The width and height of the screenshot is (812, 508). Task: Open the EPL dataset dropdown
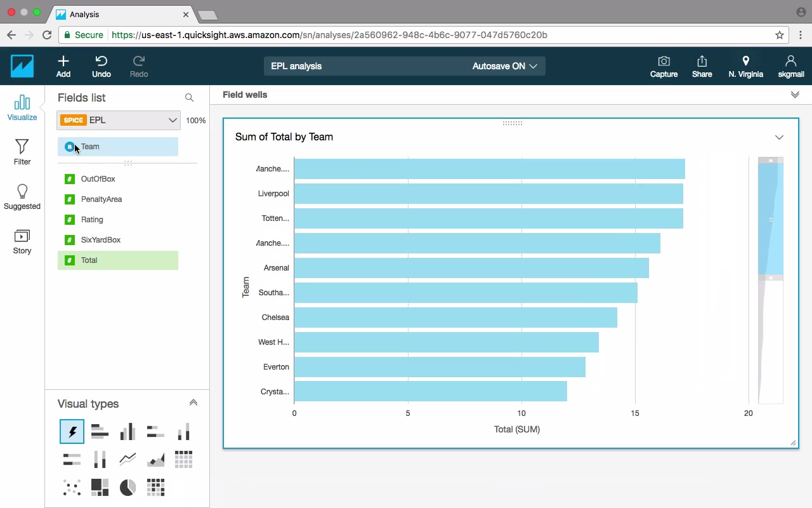coord(119,120)
